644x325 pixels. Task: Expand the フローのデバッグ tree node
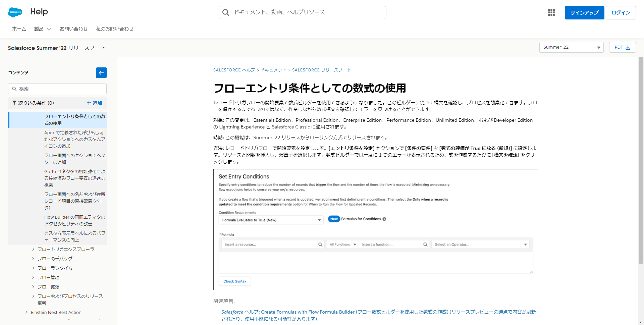tap(33, 259)
